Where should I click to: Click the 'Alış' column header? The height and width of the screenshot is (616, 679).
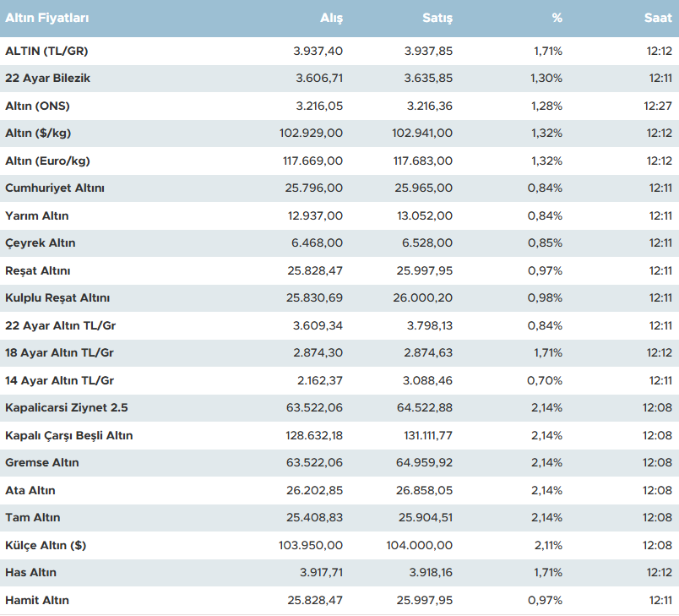(x=331, y=18)
